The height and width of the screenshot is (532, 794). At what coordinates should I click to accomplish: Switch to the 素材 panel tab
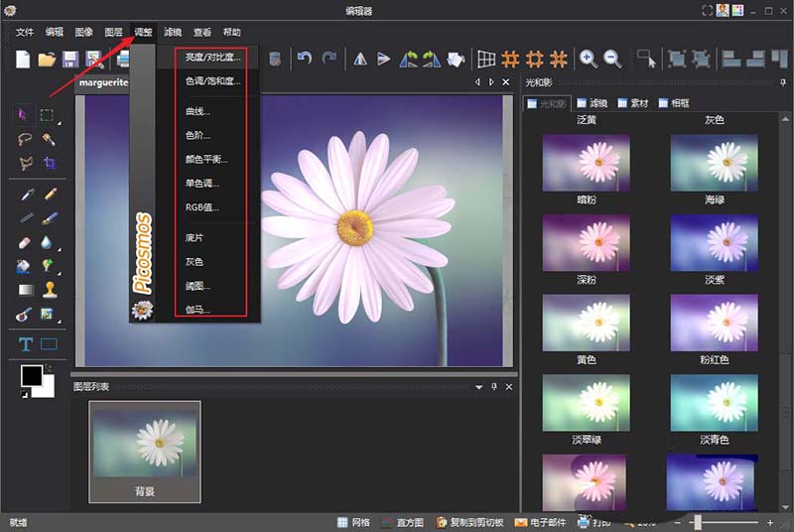coord(633,103)
